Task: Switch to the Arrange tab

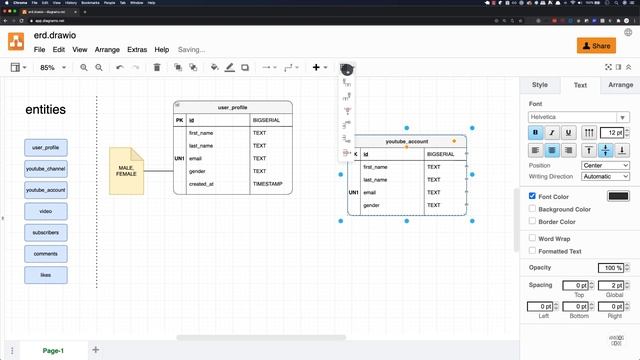Action: (x=620, y=85)
